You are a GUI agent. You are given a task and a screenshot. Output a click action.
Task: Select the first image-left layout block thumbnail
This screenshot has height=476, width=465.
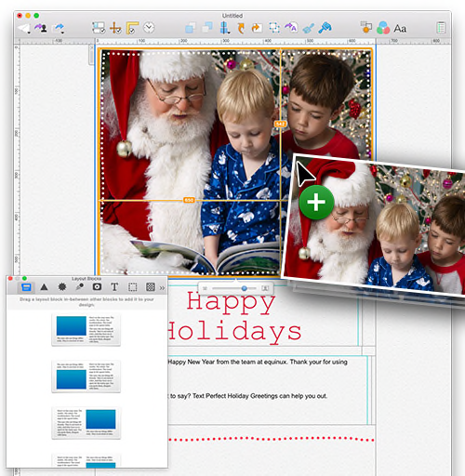86,330
